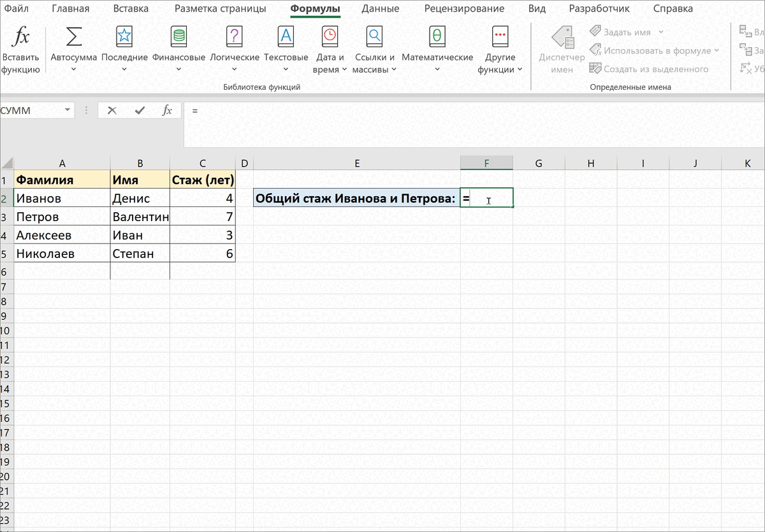
Task: Click the active cell F2 being edited
Action: (x=486, y=199)
